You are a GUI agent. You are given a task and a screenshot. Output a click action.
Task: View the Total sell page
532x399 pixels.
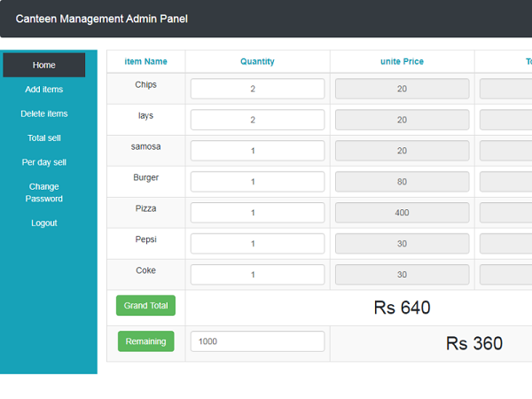pyautogui.click(x=44, y=138)
